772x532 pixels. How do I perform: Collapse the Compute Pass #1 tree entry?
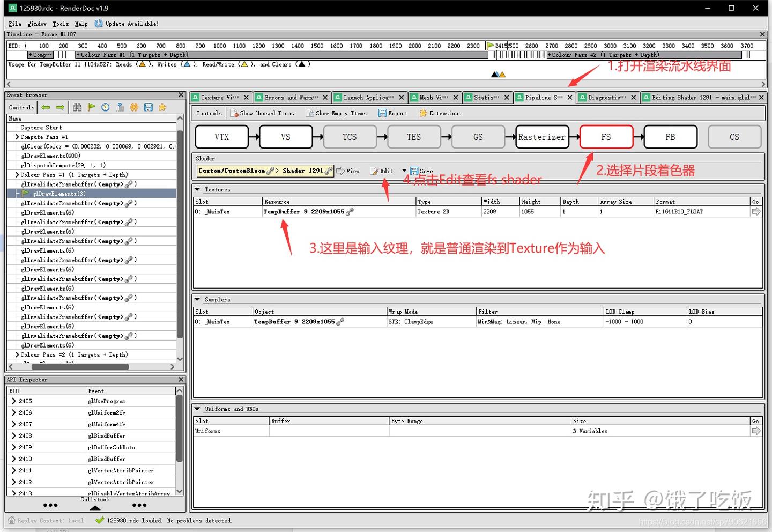[x=17, y=137]
